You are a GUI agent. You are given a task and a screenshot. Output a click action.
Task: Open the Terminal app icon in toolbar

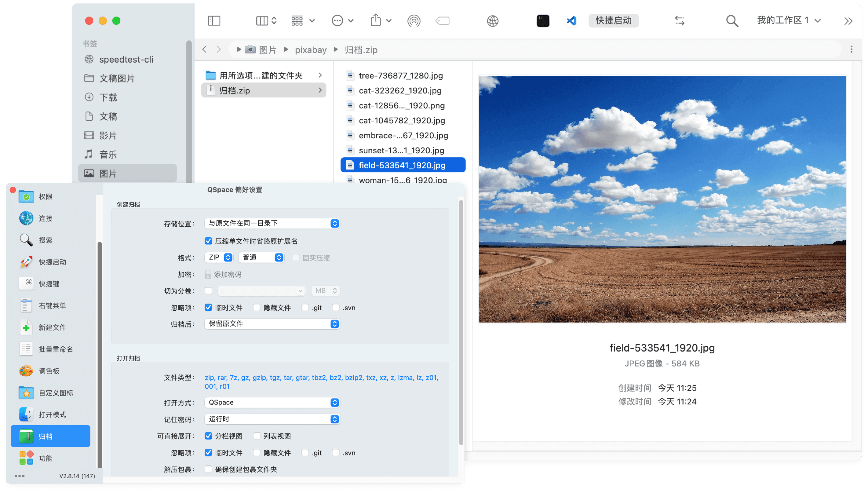[543, 21]
